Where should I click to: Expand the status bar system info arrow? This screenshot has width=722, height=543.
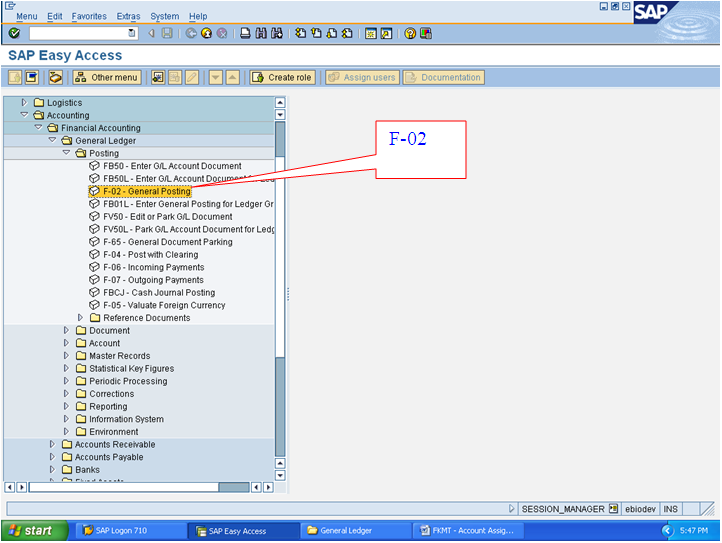tap(511, 508)
